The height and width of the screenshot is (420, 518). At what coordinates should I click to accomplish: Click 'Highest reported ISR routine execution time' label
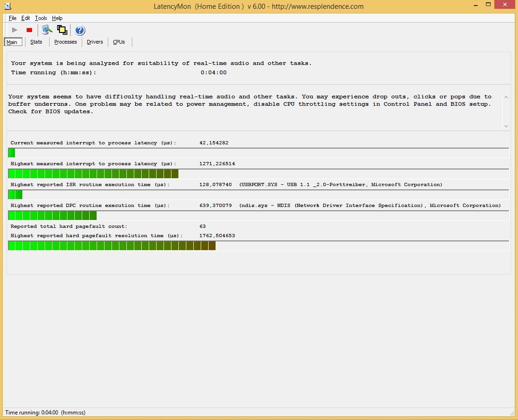click(90, 184)
